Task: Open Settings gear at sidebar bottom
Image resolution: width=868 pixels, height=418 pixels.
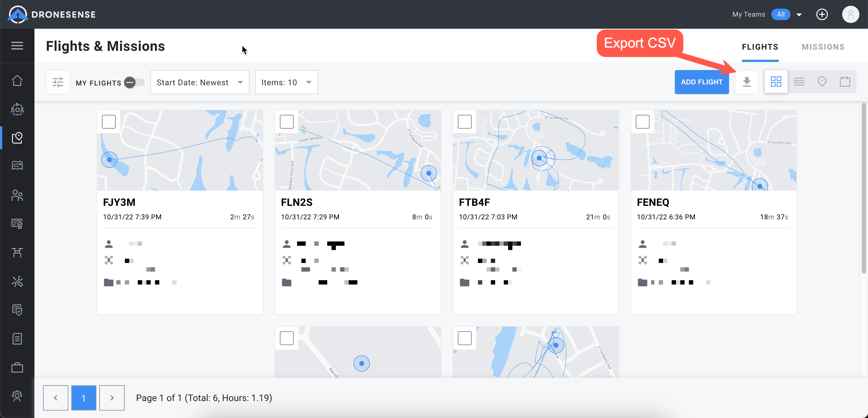Action: [x=17, y=396]
